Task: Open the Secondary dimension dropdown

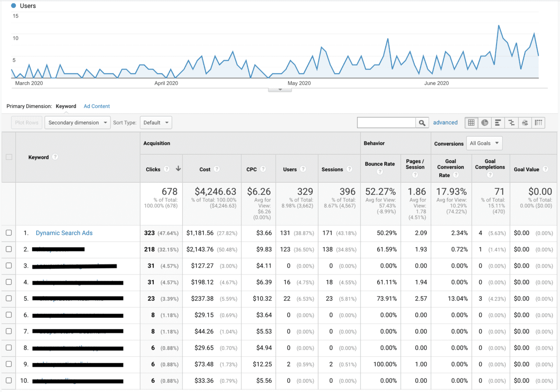Action: (77, 122)
